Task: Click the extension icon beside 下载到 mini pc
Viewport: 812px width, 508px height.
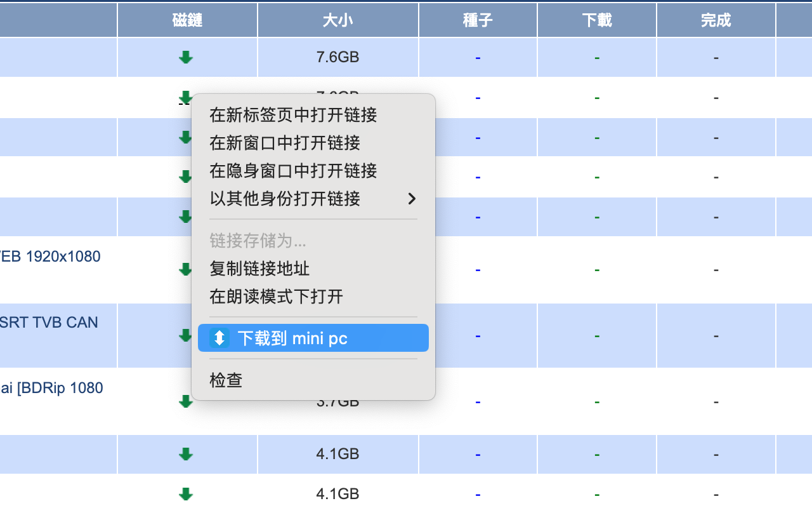Action: click(219, 338)
